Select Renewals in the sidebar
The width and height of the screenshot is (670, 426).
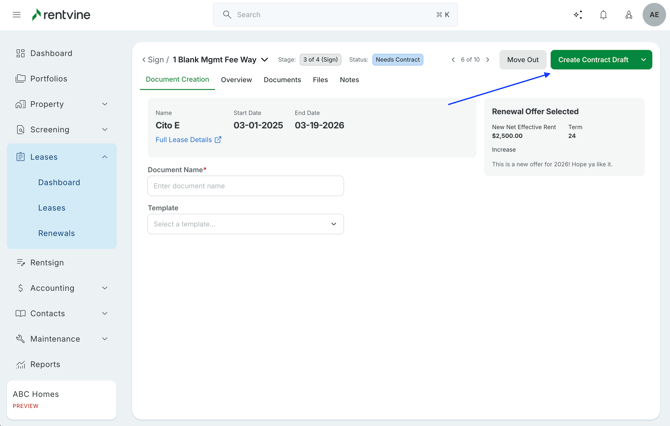[56, 233]
